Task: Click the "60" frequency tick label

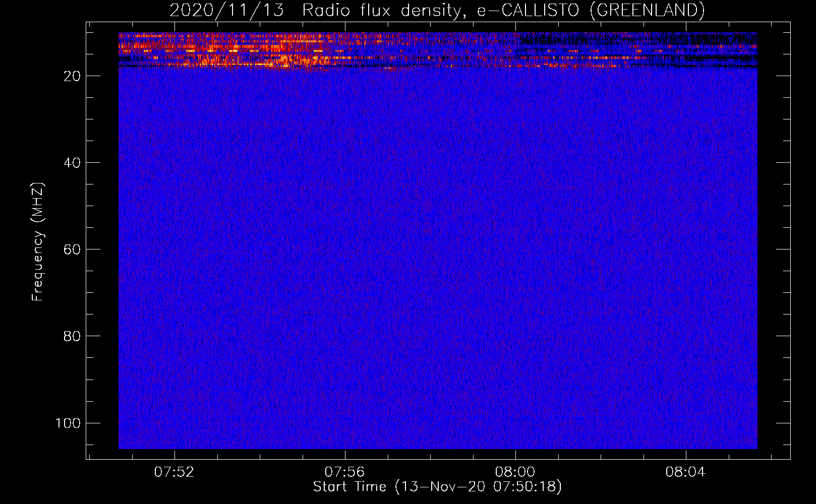Action: click(72, 249)
